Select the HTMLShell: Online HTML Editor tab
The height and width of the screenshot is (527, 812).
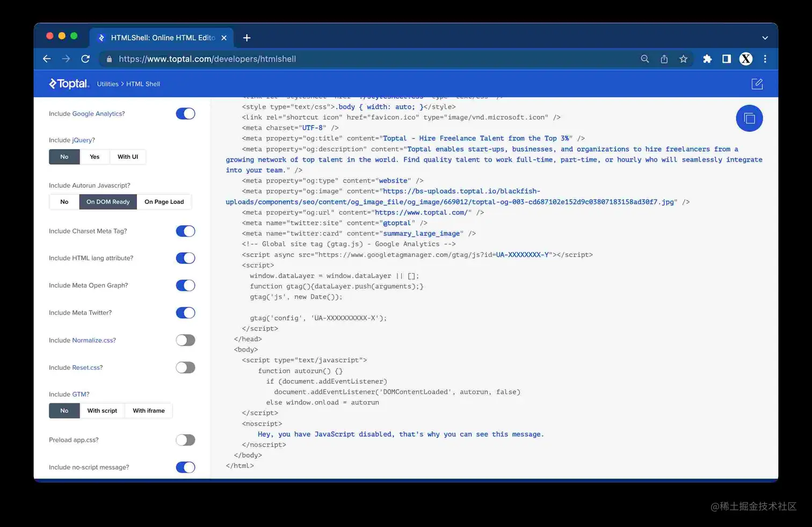pos(161,38)
